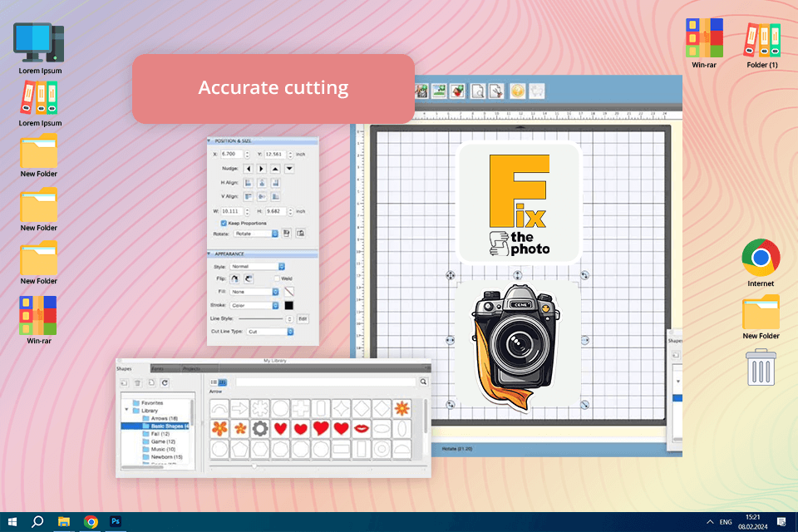The height and width of the screenshot is (532, 798).
Task: Switch library to list view
Action: click(214, 382)
